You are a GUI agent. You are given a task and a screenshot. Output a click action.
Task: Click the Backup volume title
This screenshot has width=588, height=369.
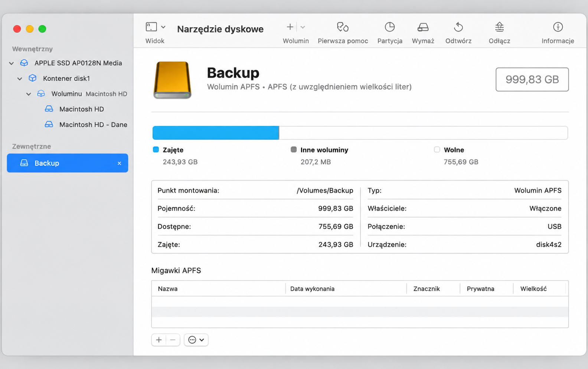click(x=233, y=72)
